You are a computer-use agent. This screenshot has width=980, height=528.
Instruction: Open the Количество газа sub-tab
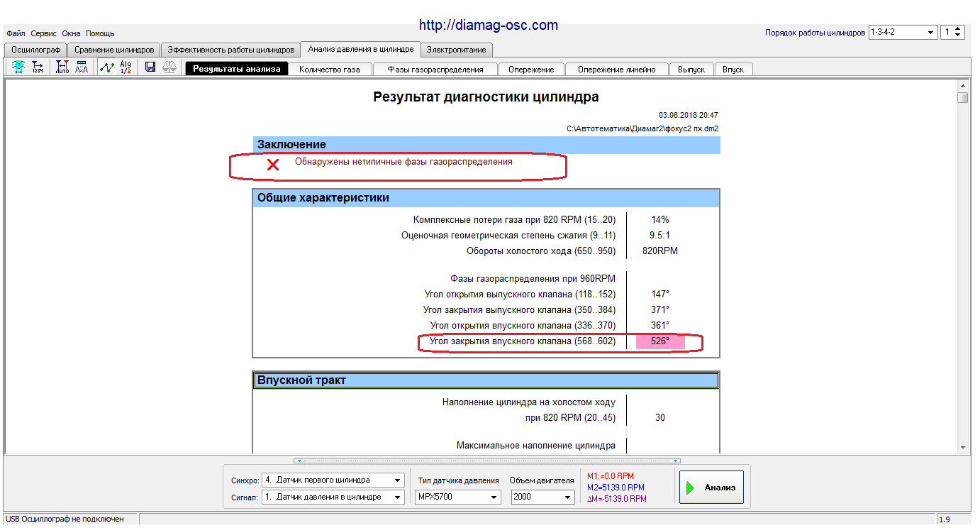click(x=330, y=70)
